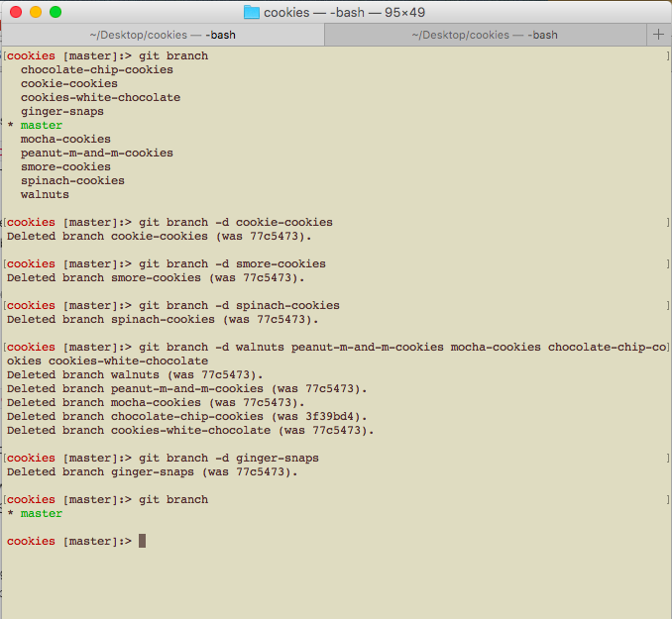The image size is (672, 619).
Task: Click the green 'master' in first branch list
Action: point(42,125)
